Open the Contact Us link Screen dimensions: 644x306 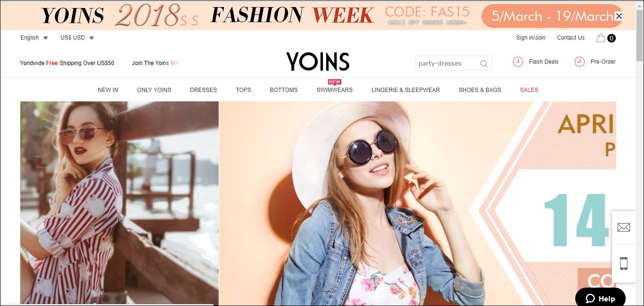pos(571,38)
